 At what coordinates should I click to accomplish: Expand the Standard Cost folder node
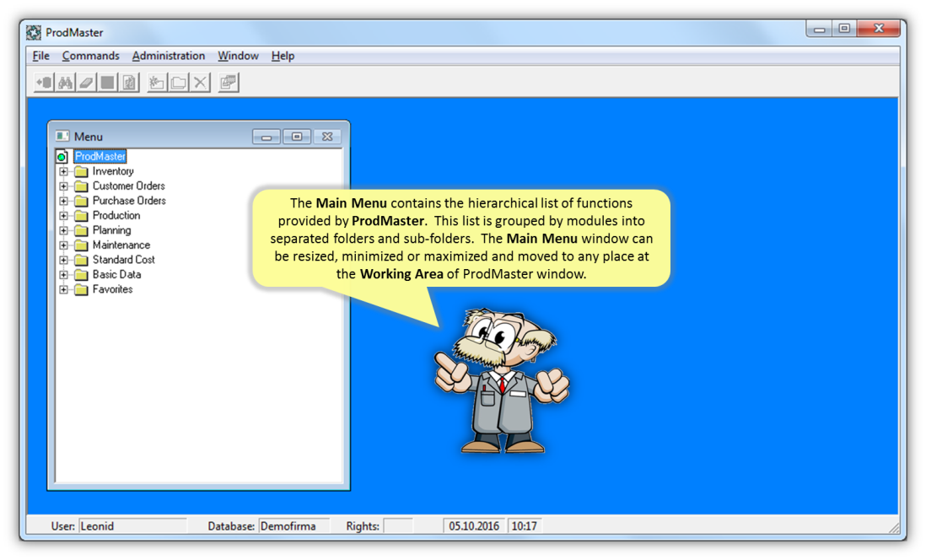(64, 260)
